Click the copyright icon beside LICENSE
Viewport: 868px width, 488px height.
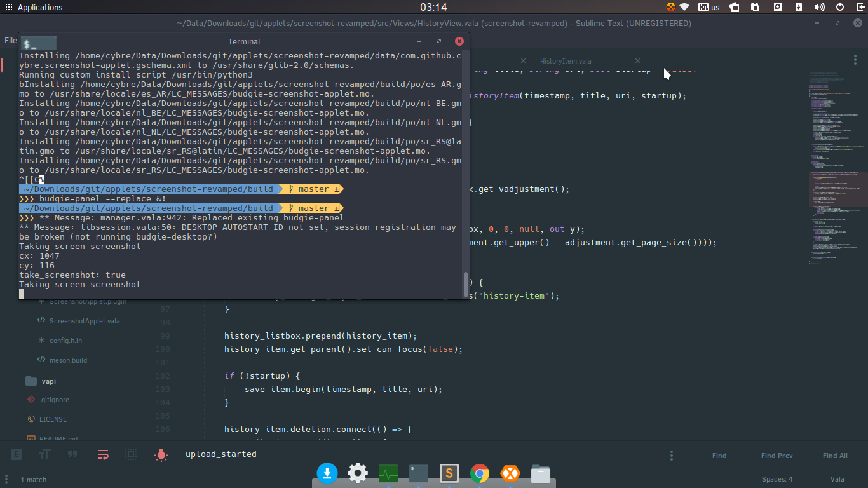point(31,419)
